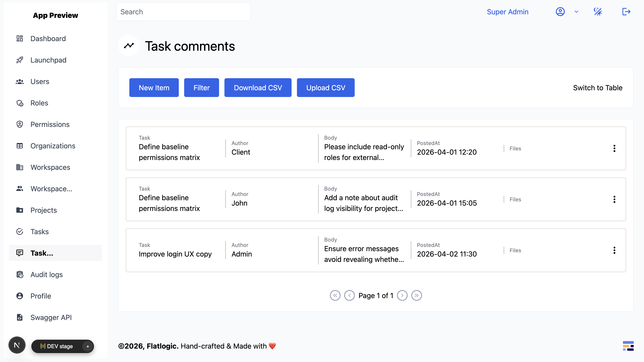Screen dimensions: 644x362
Task: Create a New Item
Action: click(154, 87)
